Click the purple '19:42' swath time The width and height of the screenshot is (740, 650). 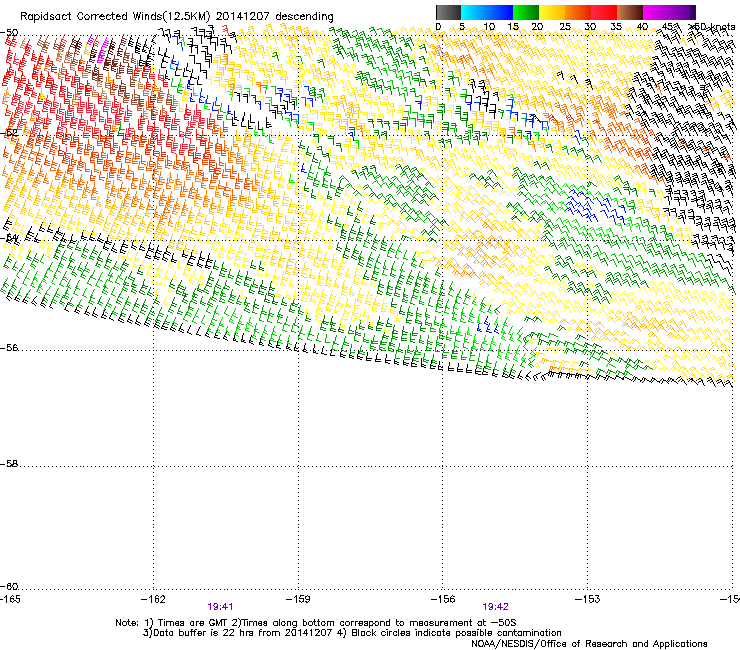[x=495, y=607]
